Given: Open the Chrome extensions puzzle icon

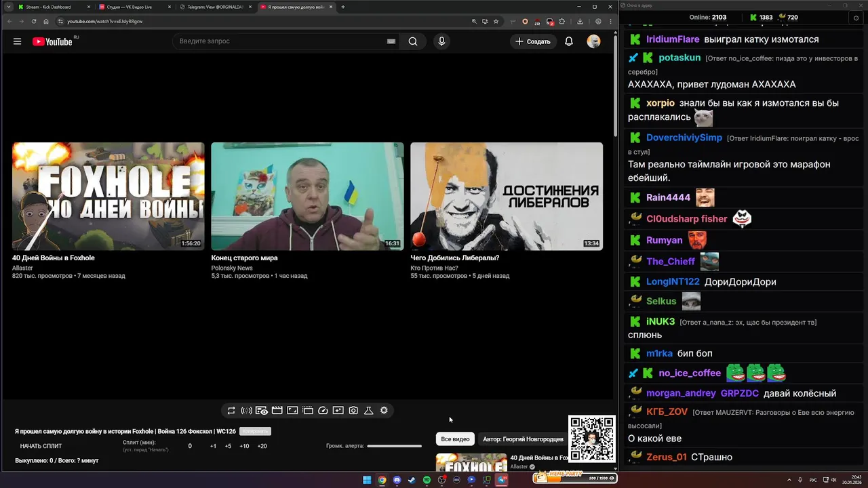Looking at the screenshot, I should [x=561, y=21].
